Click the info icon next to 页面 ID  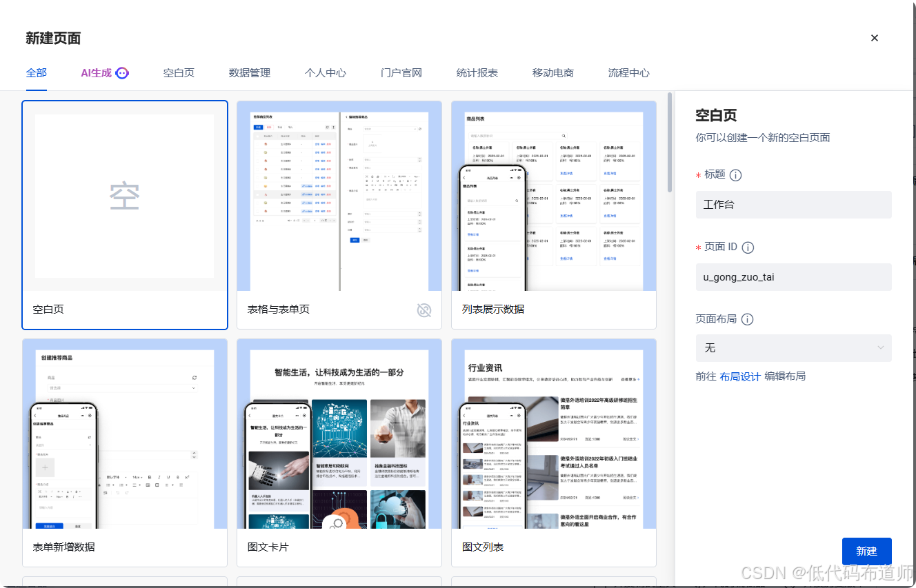click(x=748, y=247)
